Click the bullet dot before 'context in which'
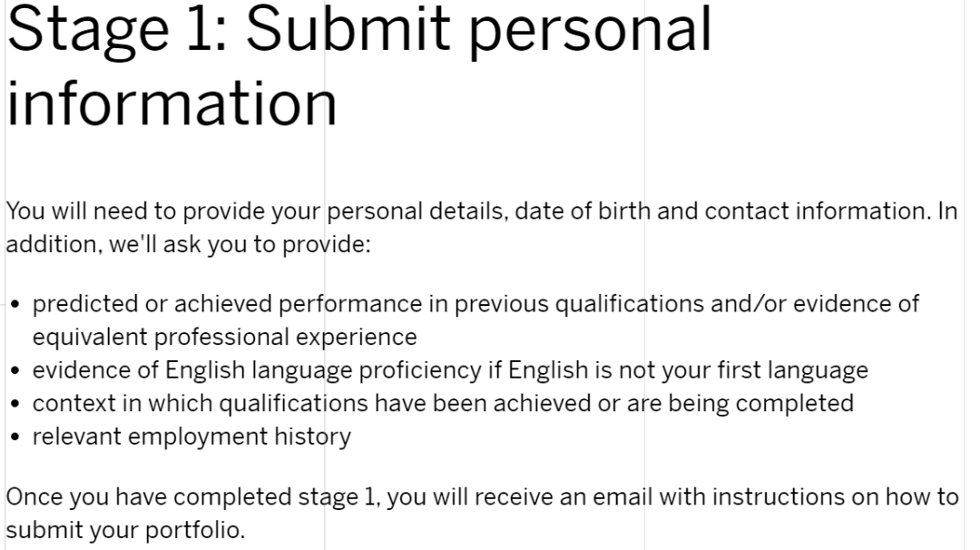980x550 pixels. pos(15,405)
